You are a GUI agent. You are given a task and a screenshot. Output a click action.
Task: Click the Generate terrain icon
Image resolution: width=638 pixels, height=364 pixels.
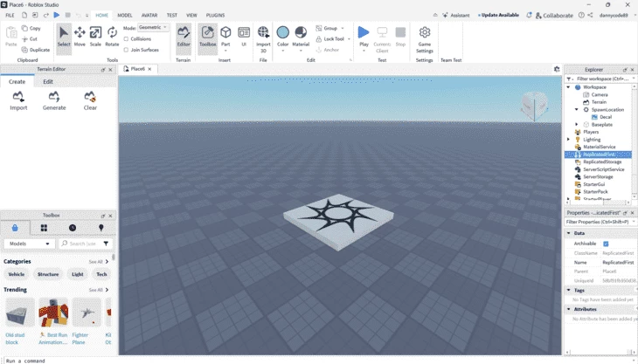click(x=54, y=97)
